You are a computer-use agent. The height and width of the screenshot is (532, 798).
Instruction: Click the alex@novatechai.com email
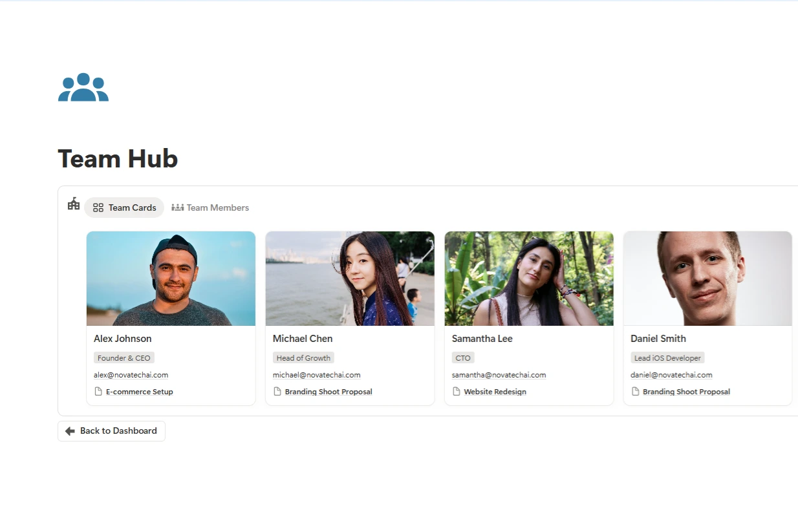pos(131,375)
